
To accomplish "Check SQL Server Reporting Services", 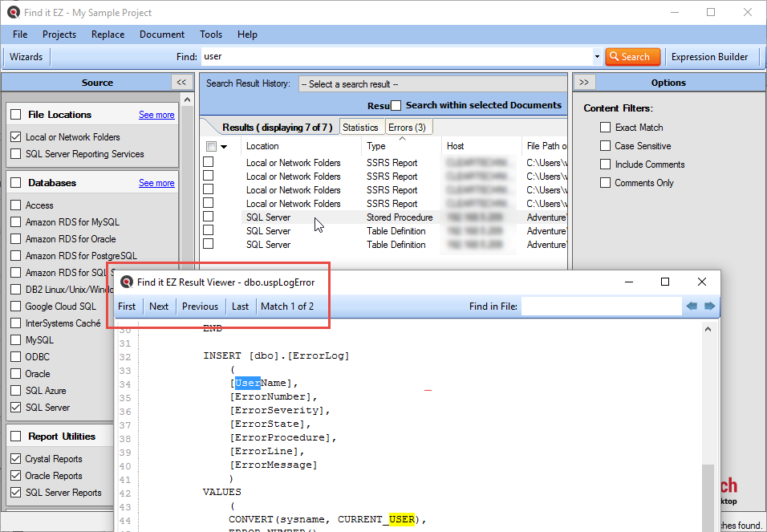I will point(16,154).
